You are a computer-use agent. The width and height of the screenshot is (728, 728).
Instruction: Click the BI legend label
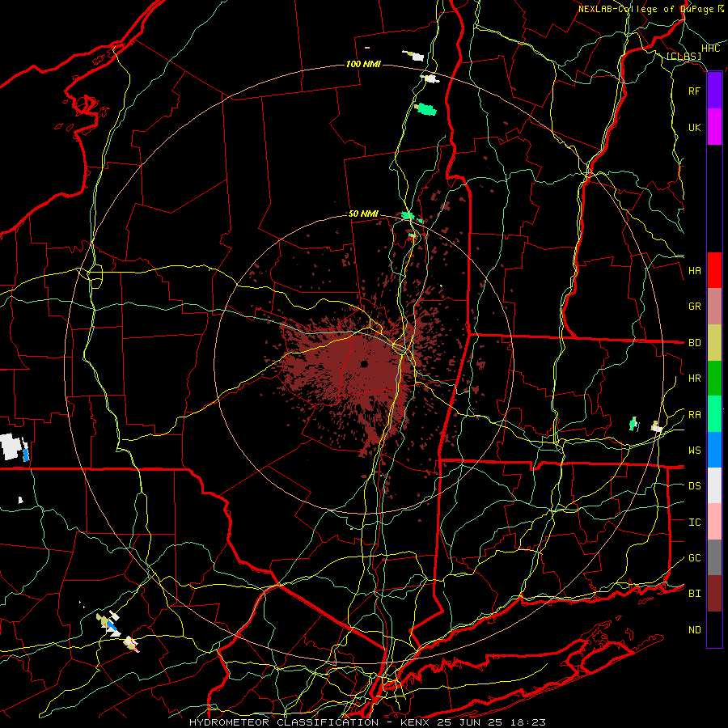pos(694,594)
